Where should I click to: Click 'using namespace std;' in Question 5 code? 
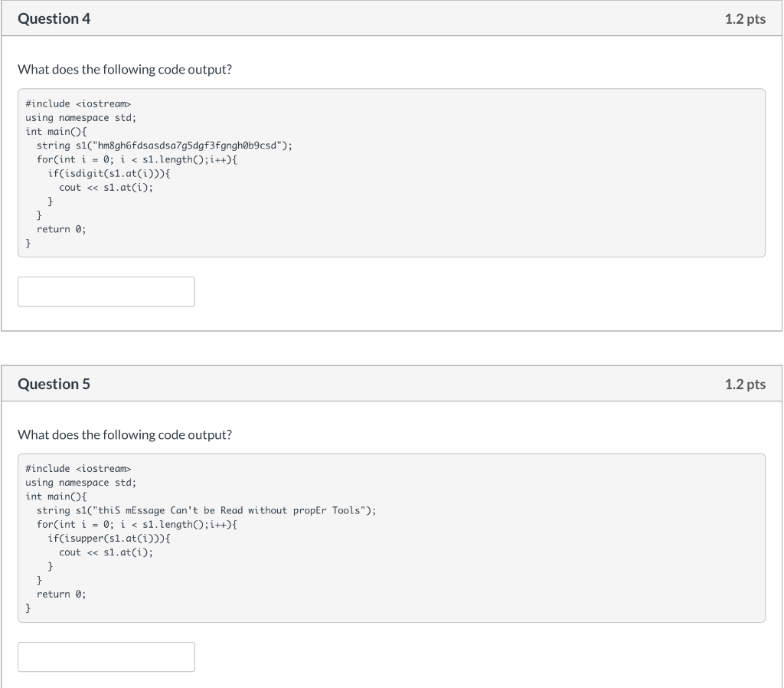point(80,483)
